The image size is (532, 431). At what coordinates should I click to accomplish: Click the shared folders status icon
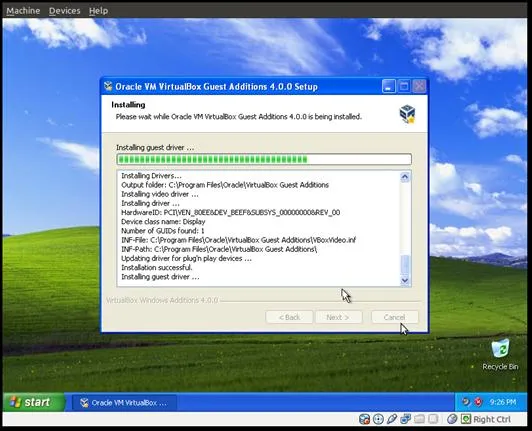point(419,419)
